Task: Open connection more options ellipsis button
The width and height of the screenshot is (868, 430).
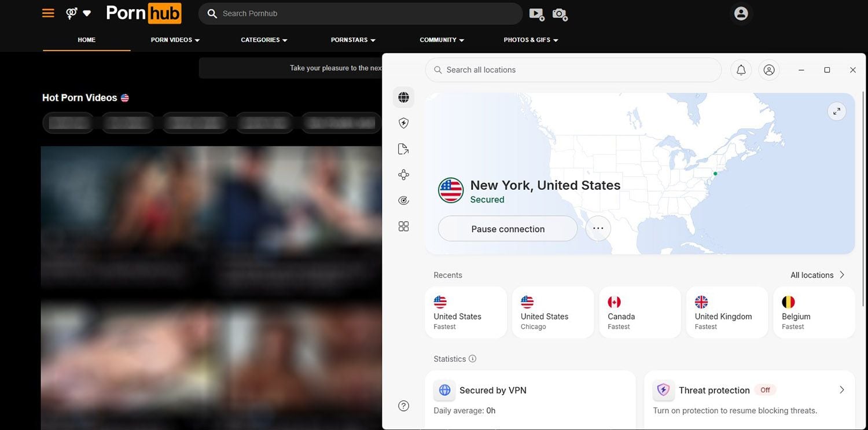Action: tap(598, 229)
